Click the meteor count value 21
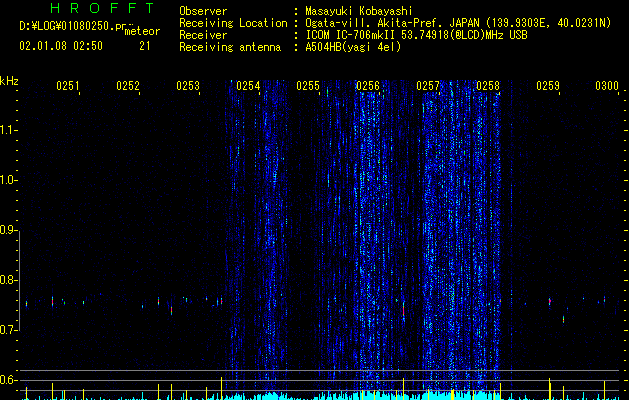Image resolution: width=629 pixels, height=400 pixels. pyautogui.click(x=145, y=46)
